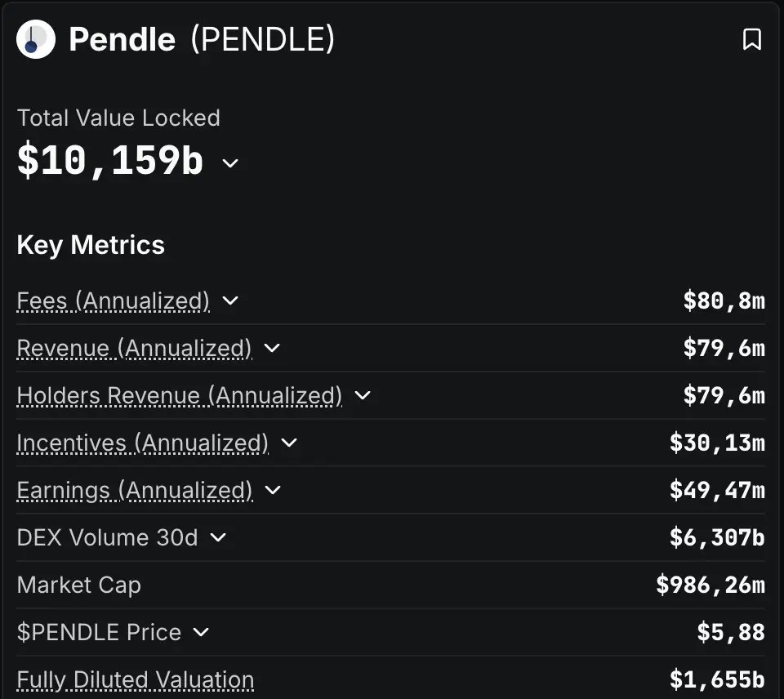Image resolution: width=784 pixels, height=699 pixels.
Task: Click the Revenue (Annualized) label
Action: point(134,349)
